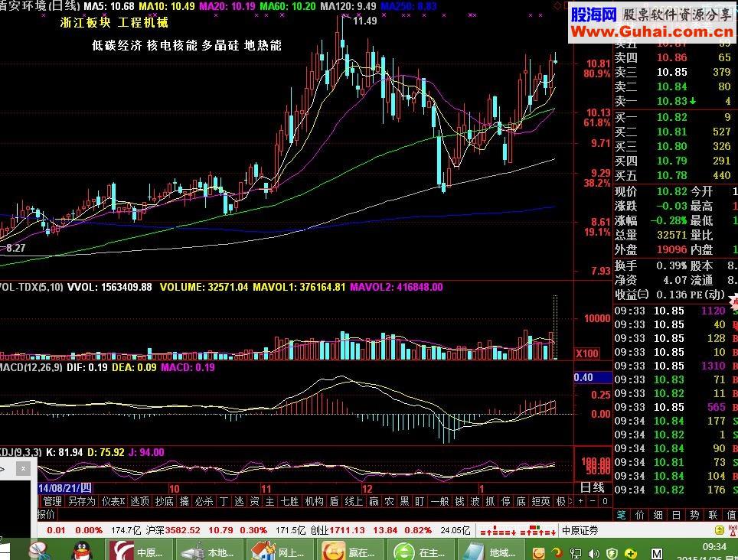The height and width of the screenshot is (560, 738).
Task: Select the 波 indicator tab
Action: (x=475, y=501)
